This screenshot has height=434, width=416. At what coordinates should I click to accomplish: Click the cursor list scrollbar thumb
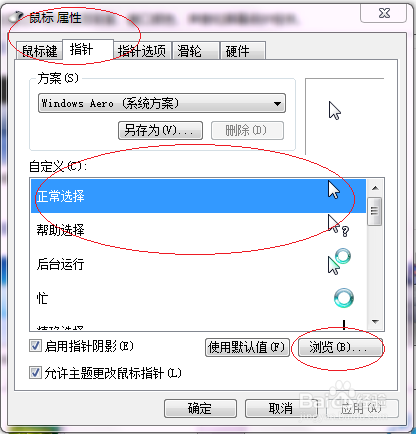click(375, 212)
